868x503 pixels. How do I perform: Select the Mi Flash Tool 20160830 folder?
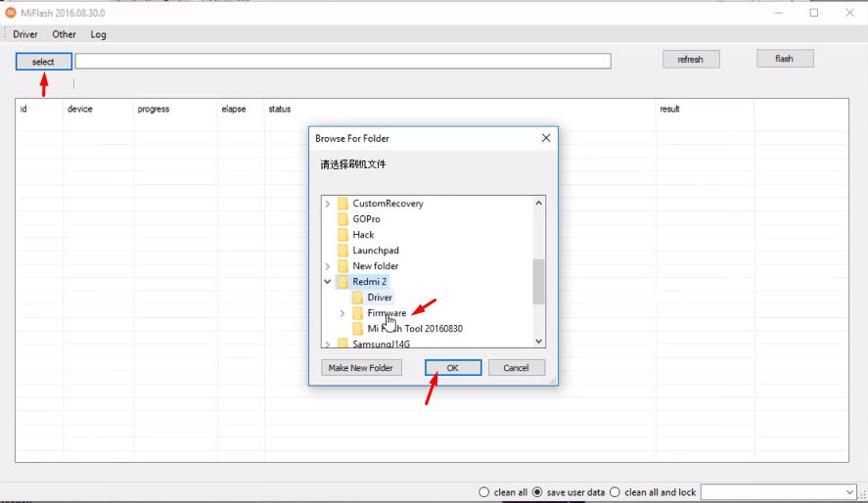tap(415, 328)
